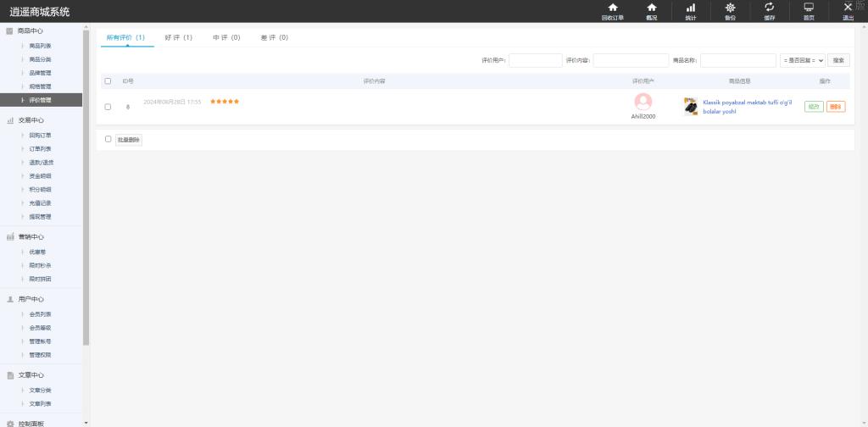
Task: Click reviewer Ahili2000's pink avatar icon
Action: [643, 102]
